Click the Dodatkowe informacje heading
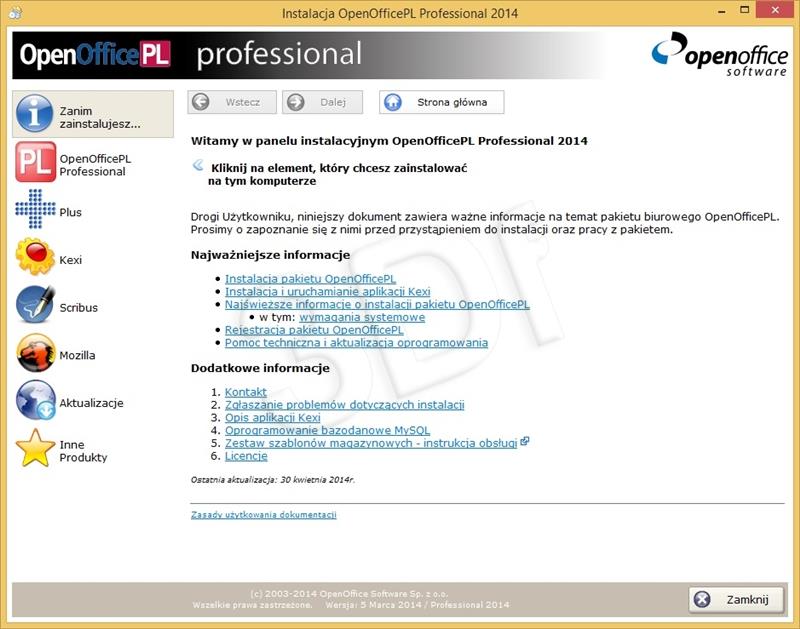800x629 pixels. (x=260, y=368)
